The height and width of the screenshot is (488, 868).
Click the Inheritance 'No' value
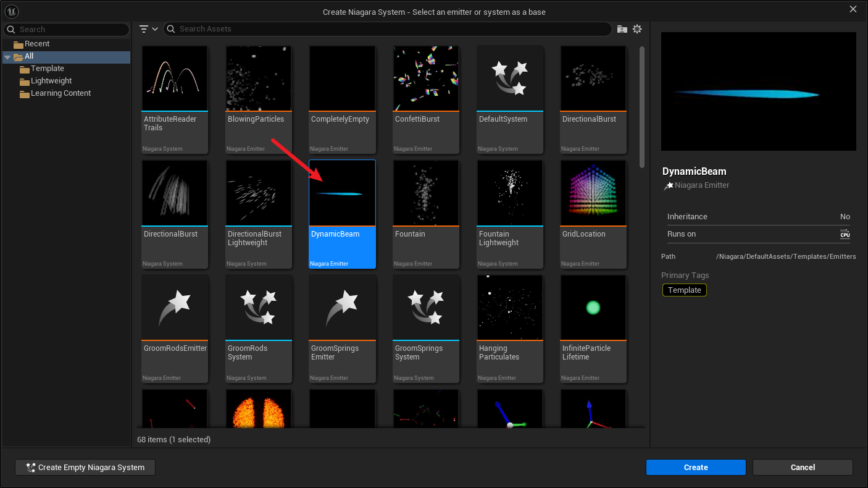[845, 217]
